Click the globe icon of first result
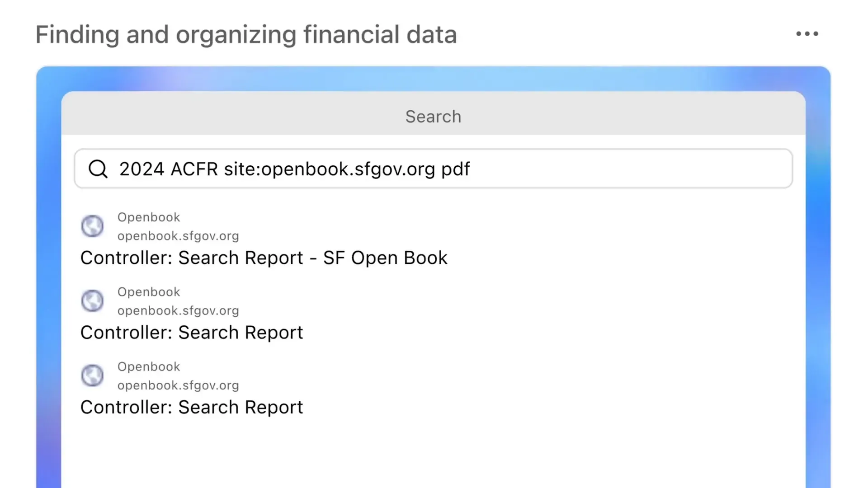Viewport: 868px width, 488px height. [92, 226]
